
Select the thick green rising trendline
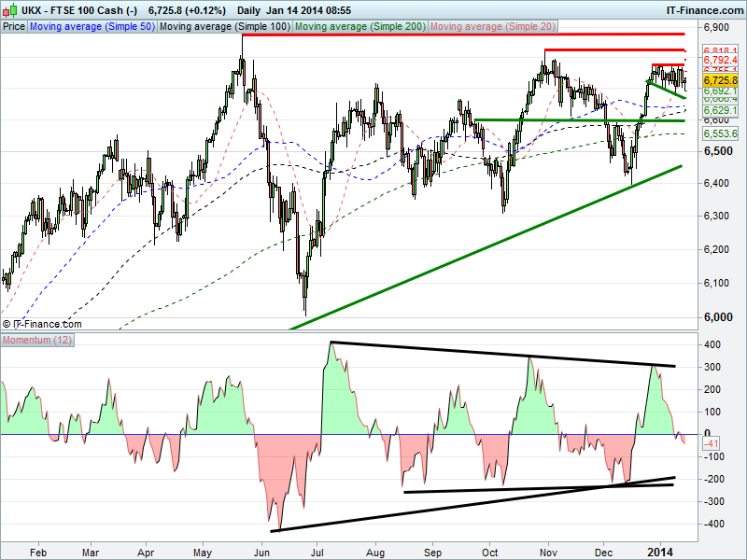point(486,247)
